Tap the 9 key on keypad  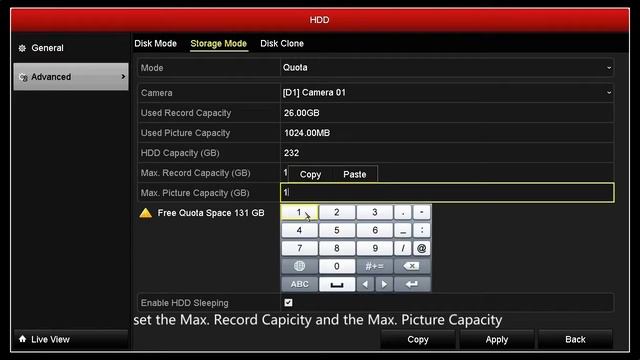click(375, 248)
